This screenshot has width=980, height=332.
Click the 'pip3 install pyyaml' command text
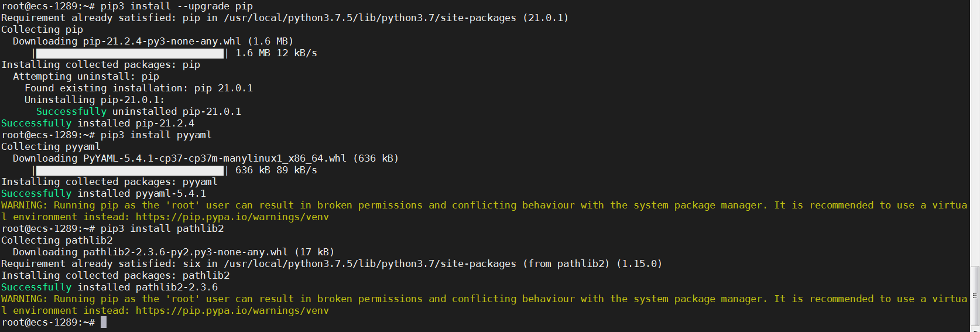156,135
